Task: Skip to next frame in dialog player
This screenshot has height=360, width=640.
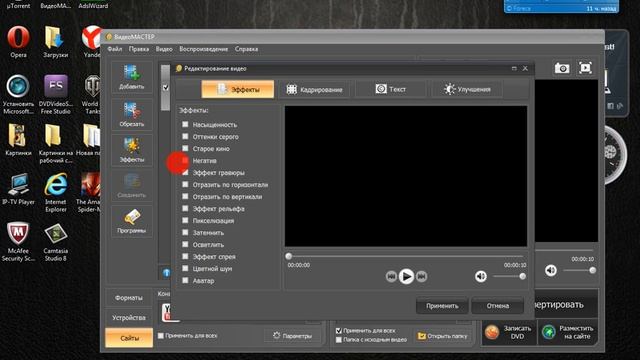Action: click(x=422, y=276)
